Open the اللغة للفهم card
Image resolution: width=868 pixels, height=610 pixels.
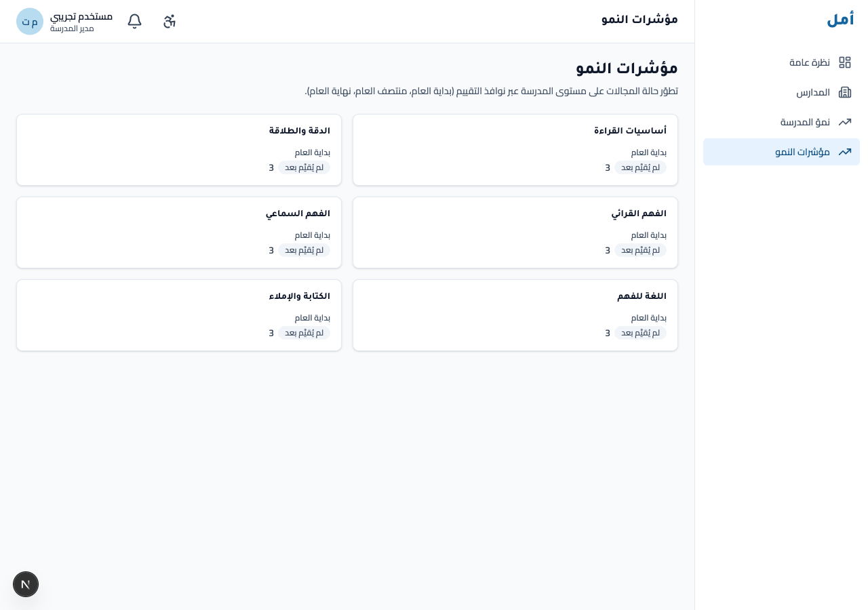coord(515,315)
